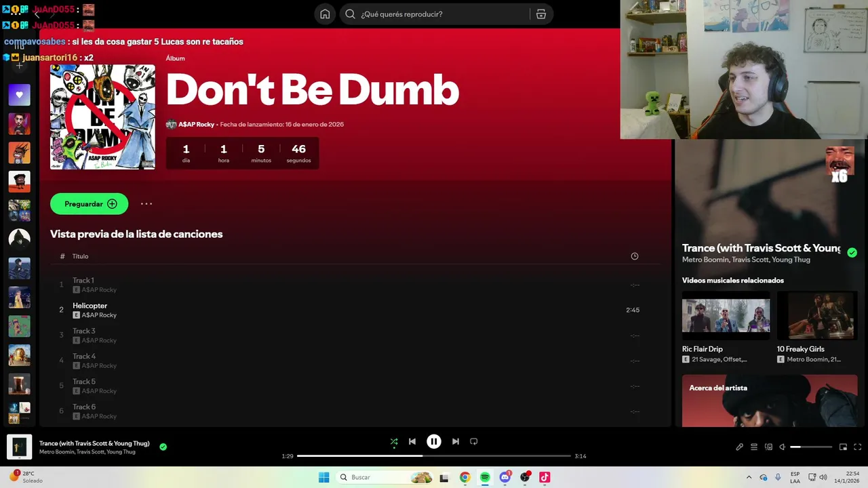Mute with the volume speaker icon
This screenshot has width=868, height=488.
tap(782, 447)
